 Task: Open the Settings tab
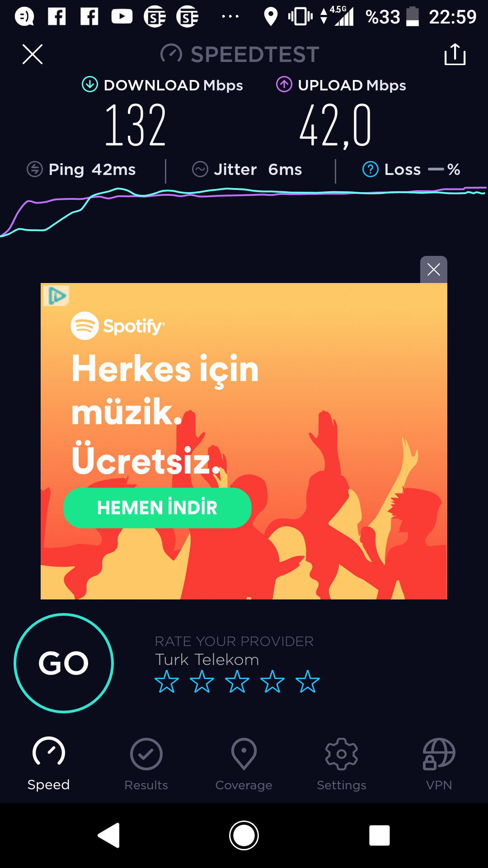342,764
